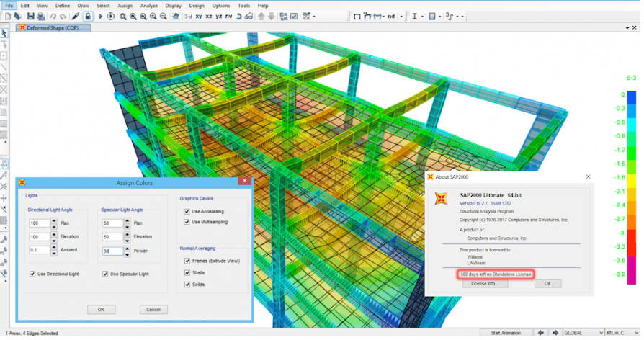Screen dimensions: 644x340
Task: Click the zoom in plus magnifier
Action: click(153, 17)
